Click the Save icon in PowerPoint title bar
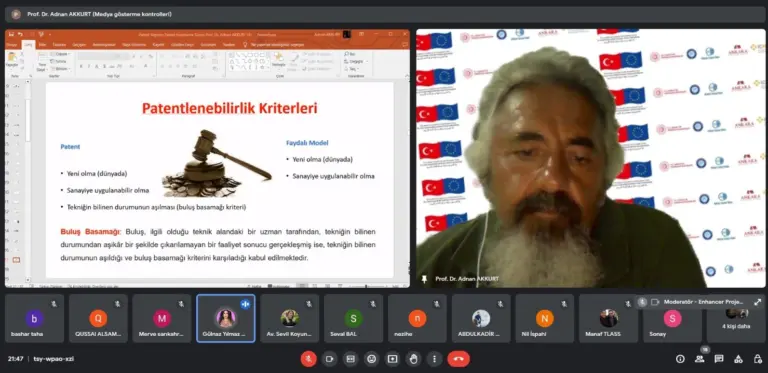768x373 pixels. coord(11,34)
